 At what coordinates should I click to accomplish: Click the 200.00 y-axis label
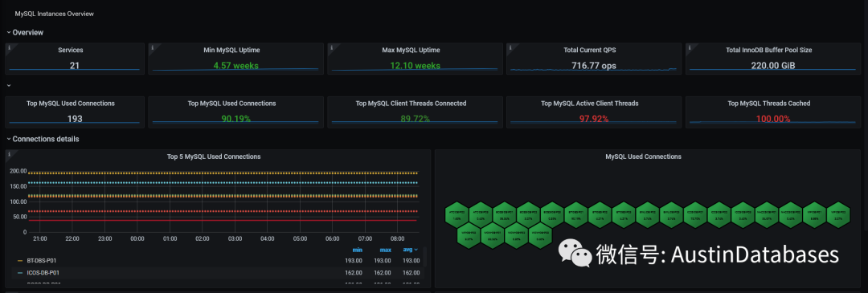[18, 171]
